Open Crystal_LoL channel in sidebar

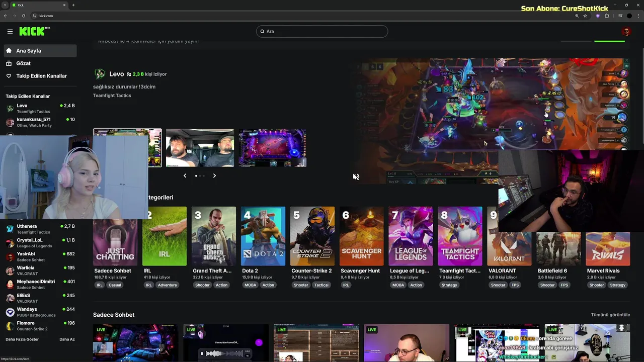pos(40,243)
